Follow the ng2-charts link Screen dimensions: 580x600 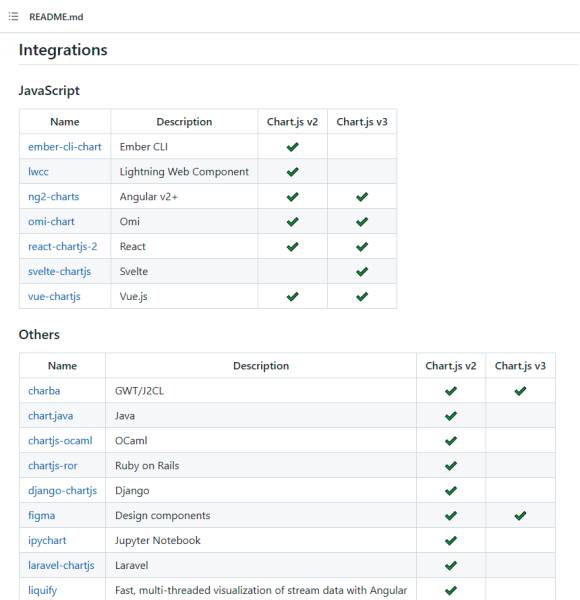click(54, 197)
